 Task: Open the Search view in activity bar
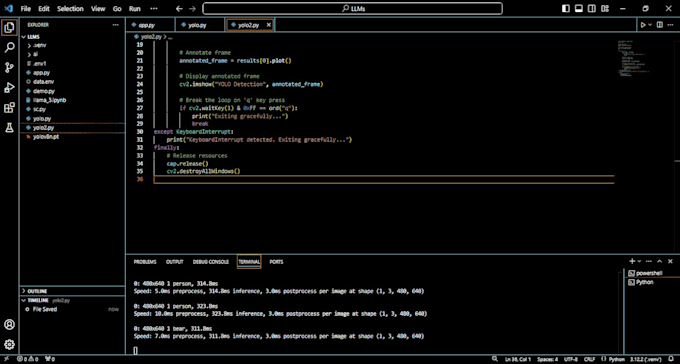pyautogui.click(x=9, y=47)
